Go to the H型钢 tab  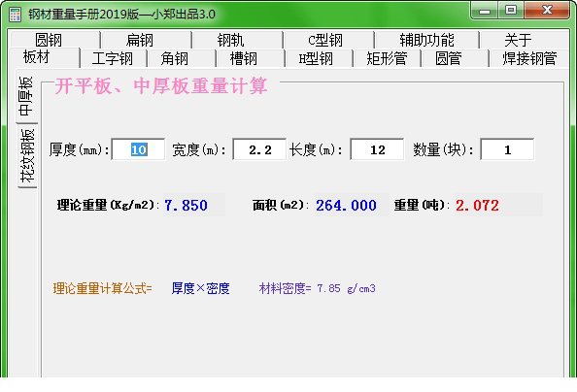pyautogui.click(x=319, y=58)
